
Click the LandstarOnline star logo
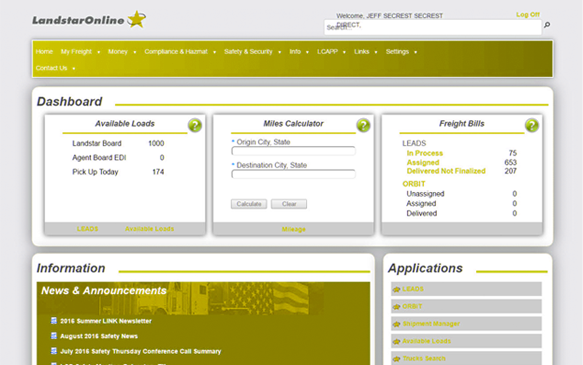(x=136, y=19)
